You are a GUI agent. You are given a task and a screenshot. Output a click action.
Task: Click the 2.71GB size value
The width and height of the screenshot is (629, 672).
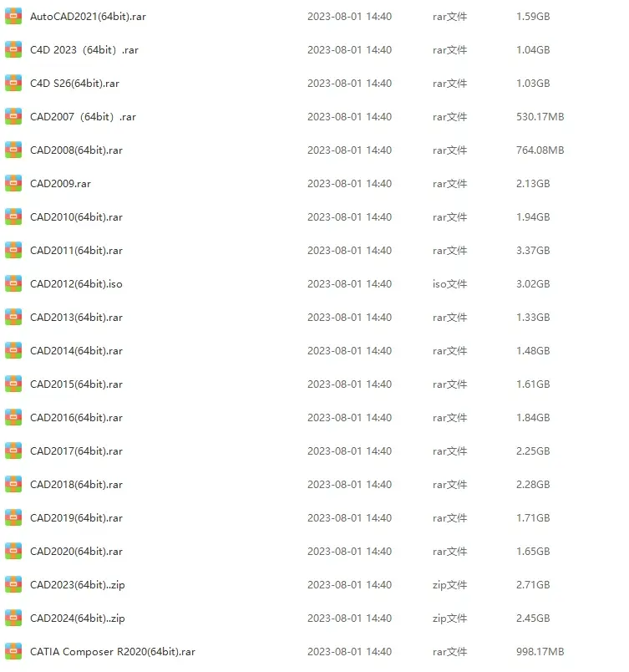[x=533, y=584]
